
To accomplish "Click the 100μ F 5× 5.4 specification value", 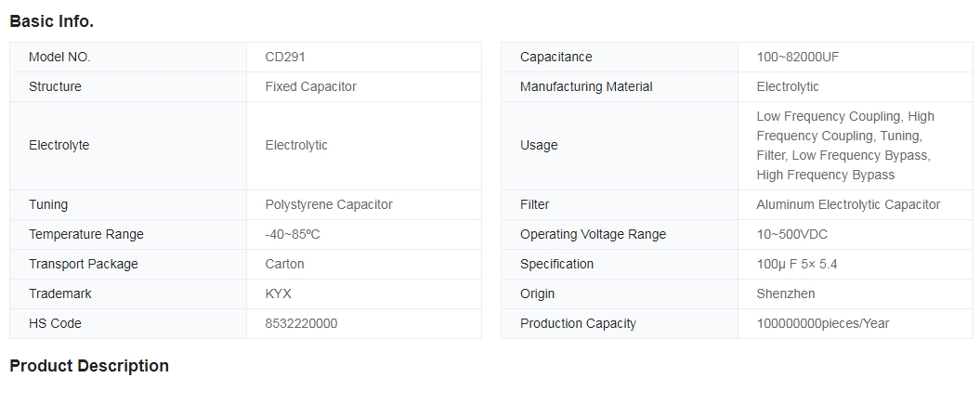I will point(797,264).
